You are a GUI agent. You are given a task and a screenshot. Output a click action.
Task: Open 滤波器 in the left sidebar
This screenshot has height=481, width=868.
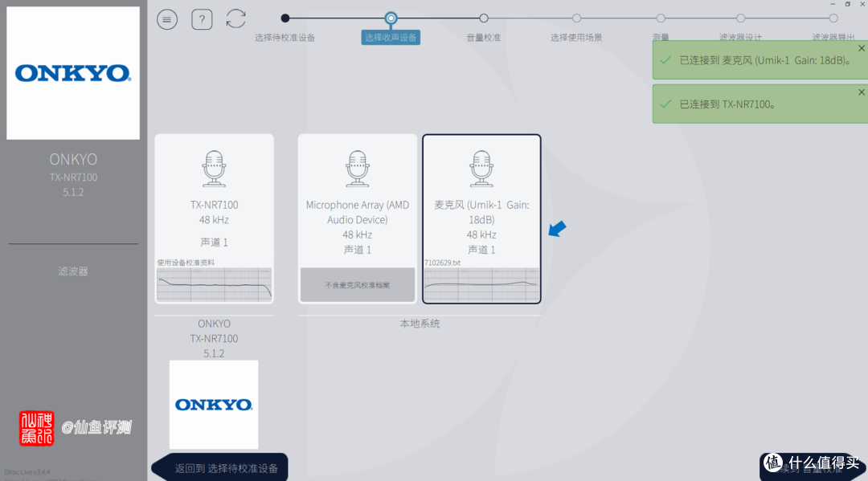(73, 271)
